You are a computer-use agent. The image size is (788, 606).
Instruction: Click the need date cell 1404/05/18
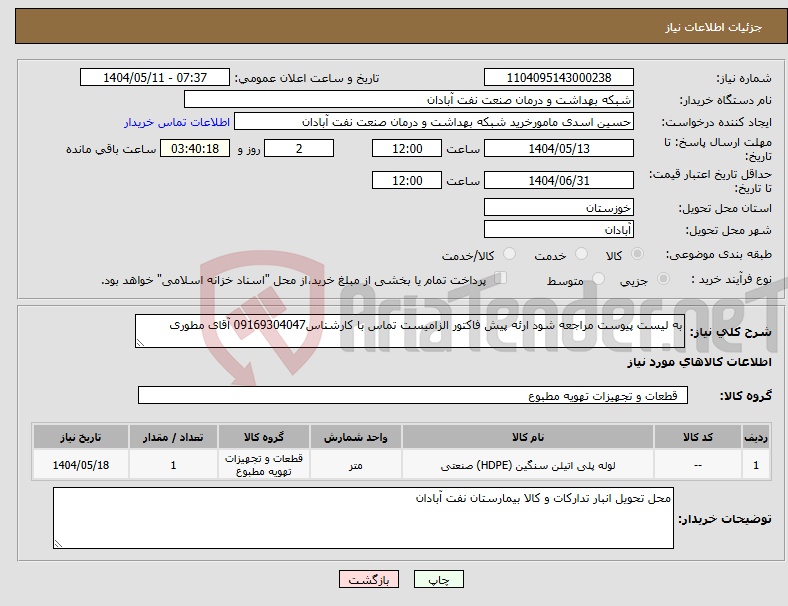point(81,465)
